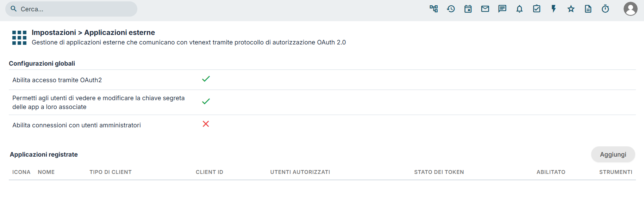The width and height of the screenshot is (644, 206).
Task: Open the modules grid menu icon
Action: pyautogui.click(x=19, y=38)
